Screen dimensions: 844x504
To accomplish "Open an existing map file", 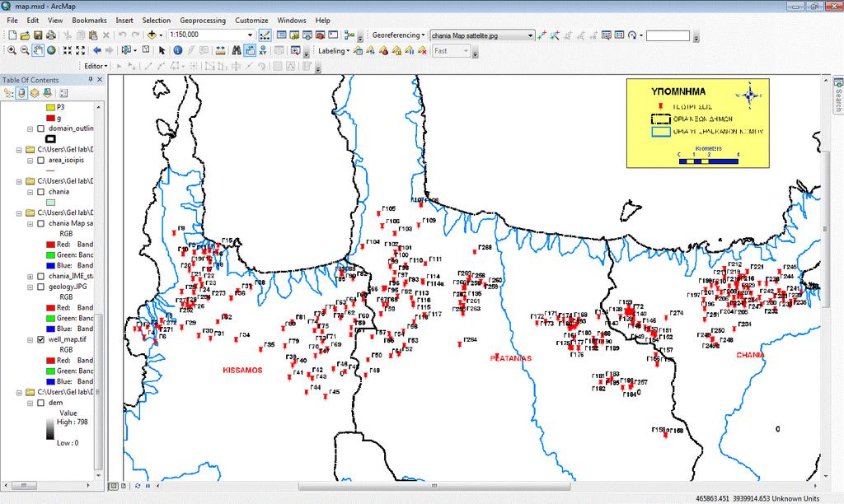I will point(25,35).
